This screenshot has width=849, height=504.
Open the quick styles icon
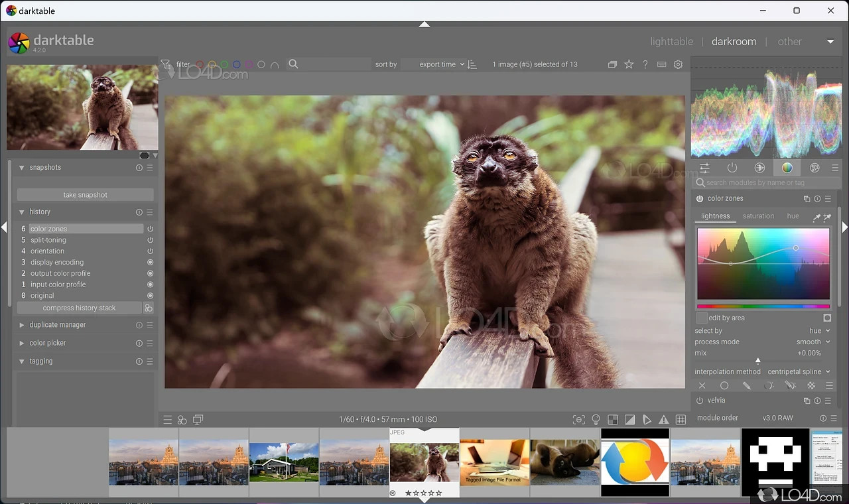182,420
